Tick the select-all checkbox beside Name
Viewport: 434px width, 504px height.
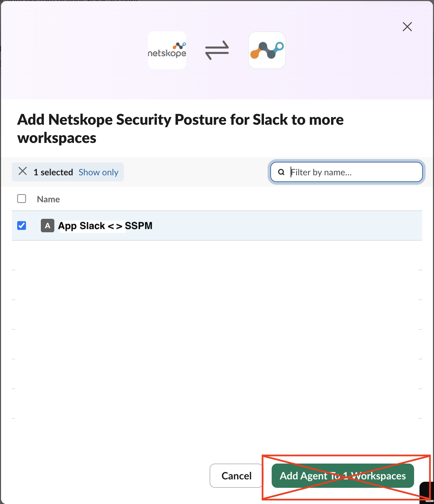click(22, 199)
